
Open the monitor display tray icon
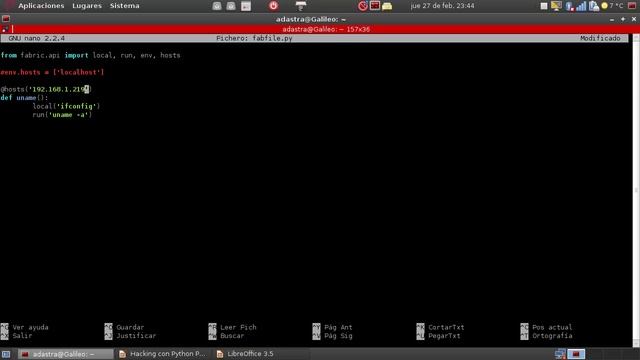(x=556, y=6)
